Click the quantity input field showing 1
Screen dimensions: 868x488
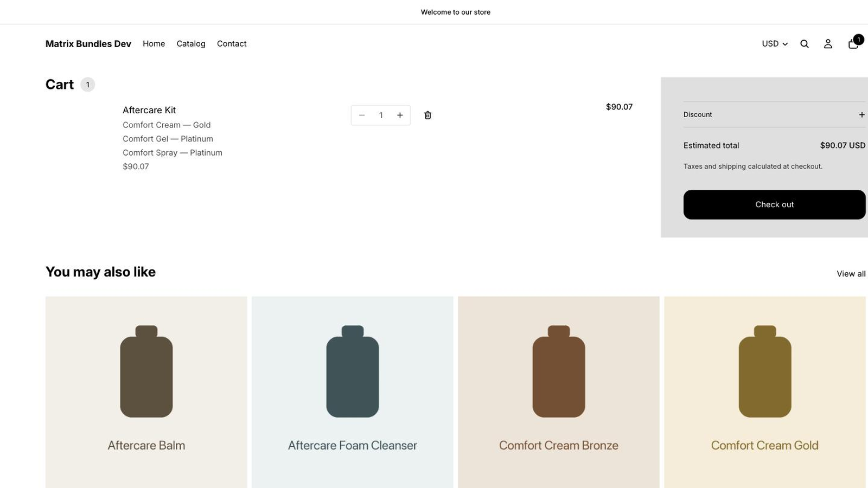click(381, 115)
